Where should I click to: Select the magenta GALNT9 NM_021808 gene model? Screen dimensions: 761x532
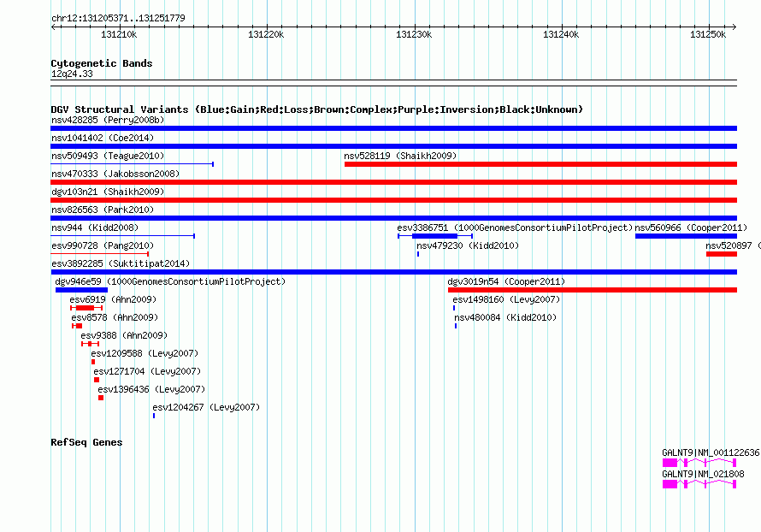(699, 484)
